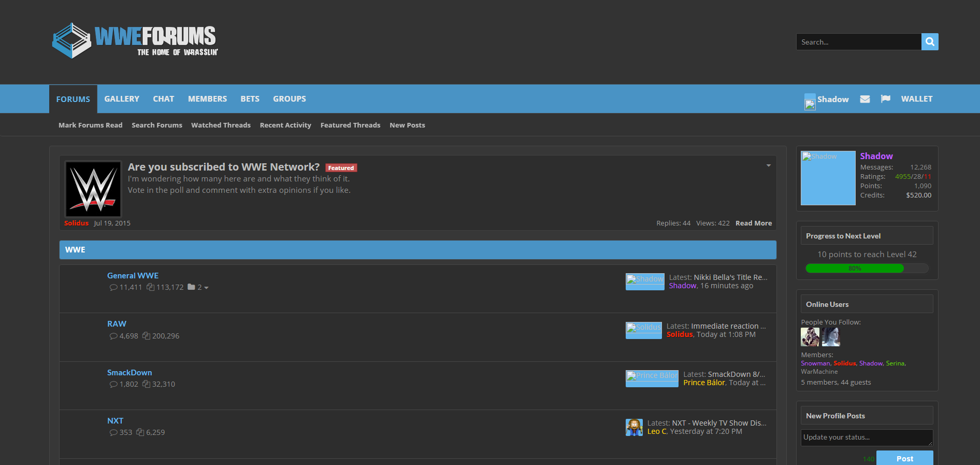Open the SmackDown forum

coord(129,373)
